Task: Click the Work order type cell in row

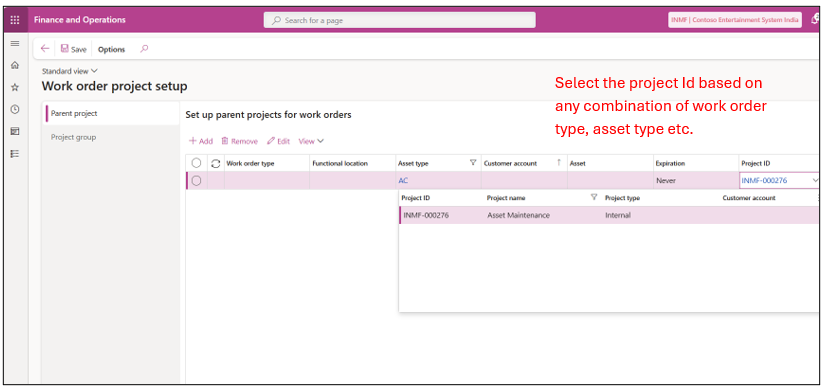Action: click(x=267, y=181)
